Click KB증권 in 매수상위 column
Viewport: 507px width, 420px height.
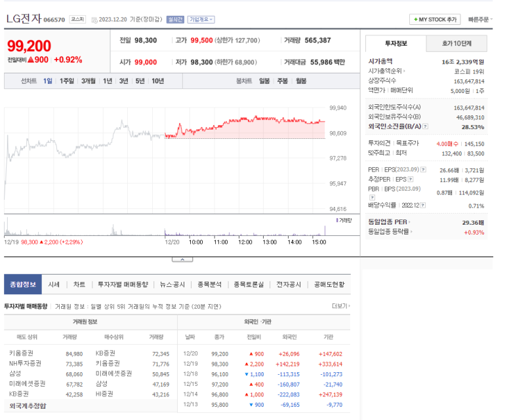[106, 353]
